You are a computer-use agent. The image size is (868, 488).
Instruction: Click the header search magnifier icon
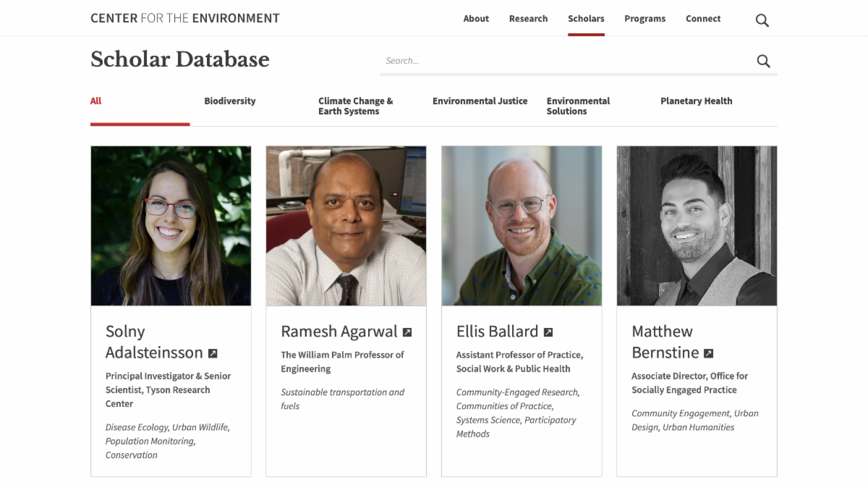pyautogui.click(x=762, y=20)
